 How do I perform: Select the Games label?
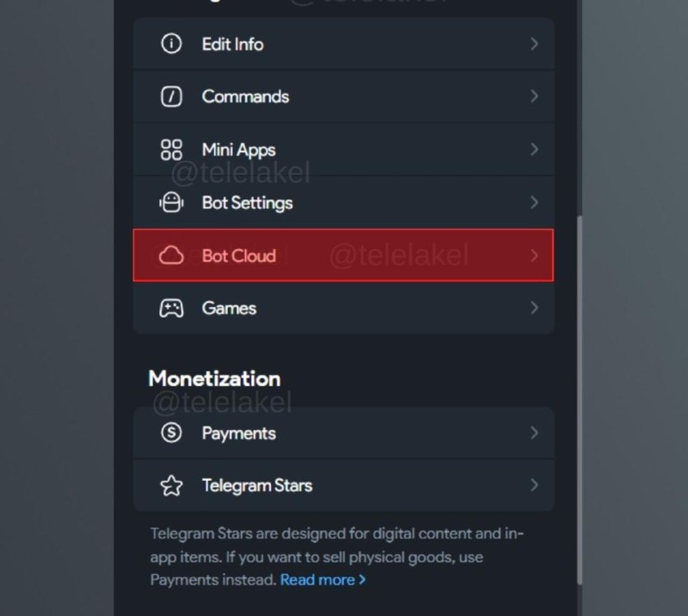tap(229, 308)
